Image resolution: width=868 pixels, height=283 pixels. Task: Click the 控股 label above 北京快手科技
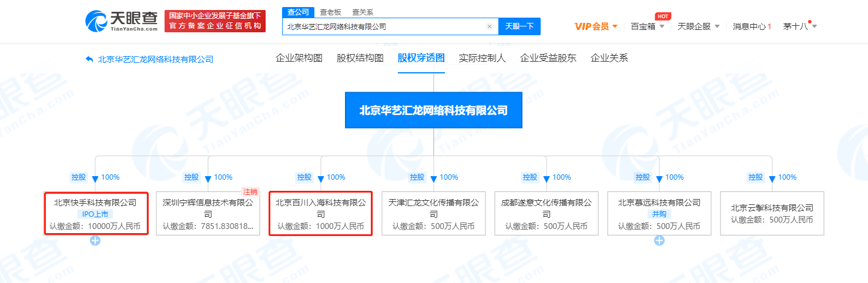[79, 177]
